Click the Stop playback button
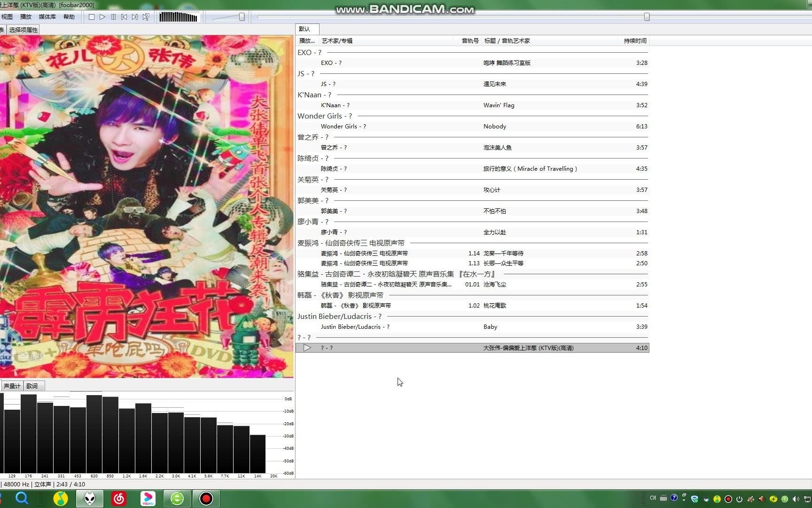 92,17
